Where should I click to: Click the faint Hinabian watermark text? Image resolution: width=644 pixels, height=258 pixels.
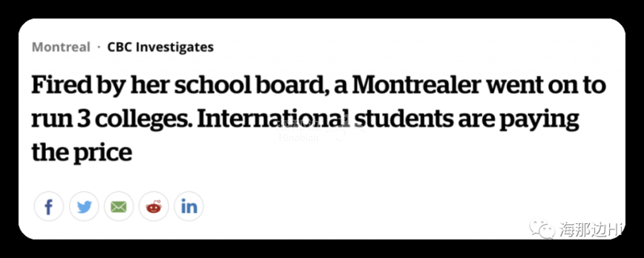point(299,138)
